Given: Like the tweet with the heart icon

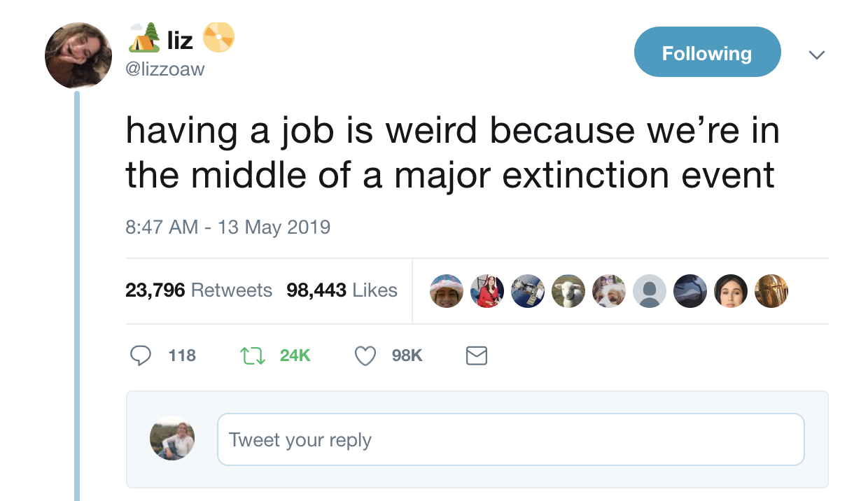Looking at the screenshot, I should tap(365, 356).
